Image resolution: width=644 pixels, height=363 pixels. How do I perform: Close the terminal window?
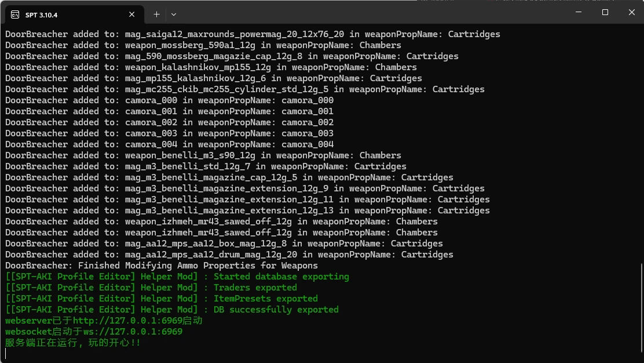click(631, 12)
